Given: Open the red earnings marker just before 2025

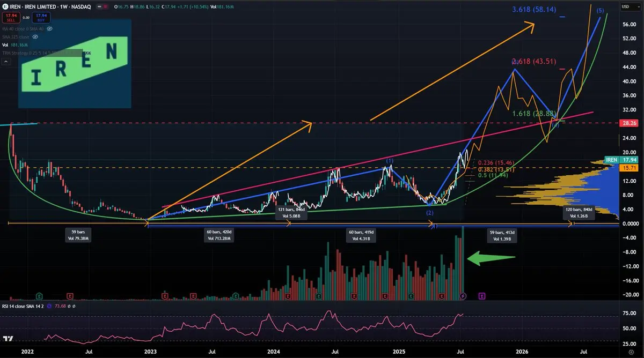Looking at the screenshot, I should (384, 295).
